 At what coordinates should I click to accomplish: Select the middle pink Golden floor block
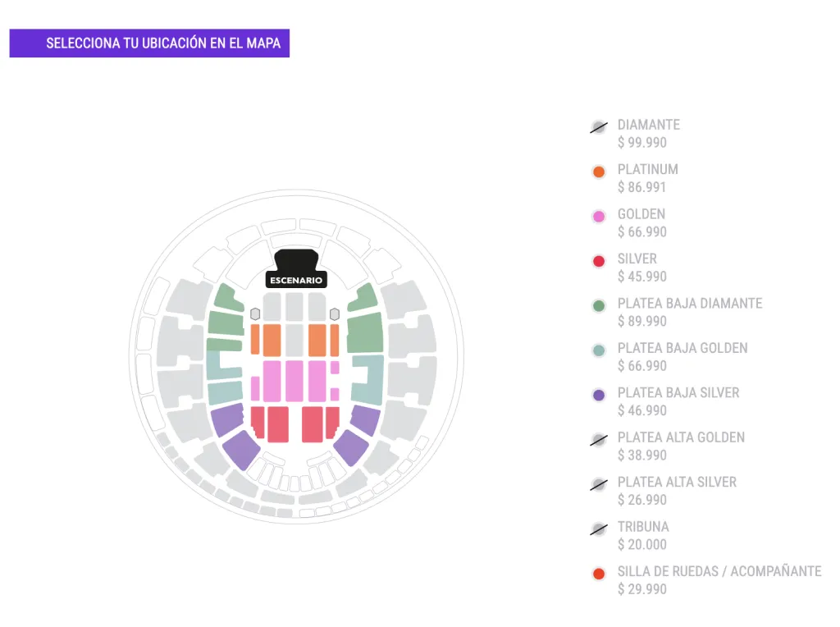[x=294, y=381]
